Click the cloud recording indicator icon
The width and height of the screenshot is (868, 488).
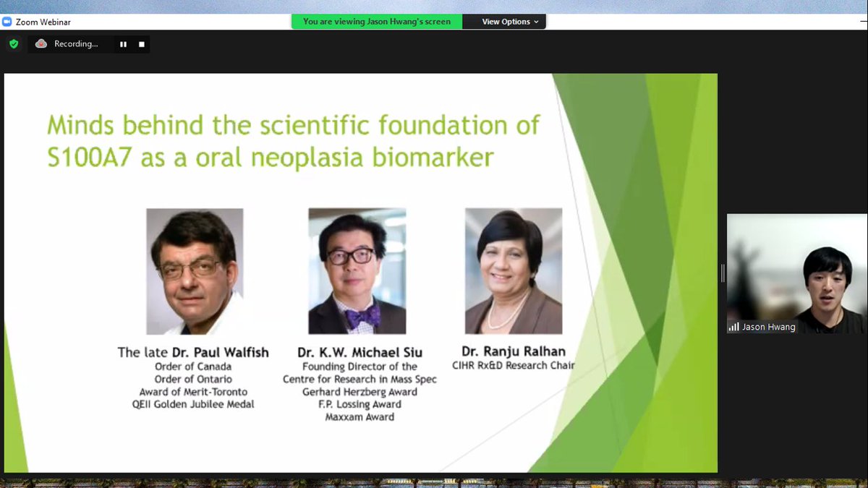(41, 44)
